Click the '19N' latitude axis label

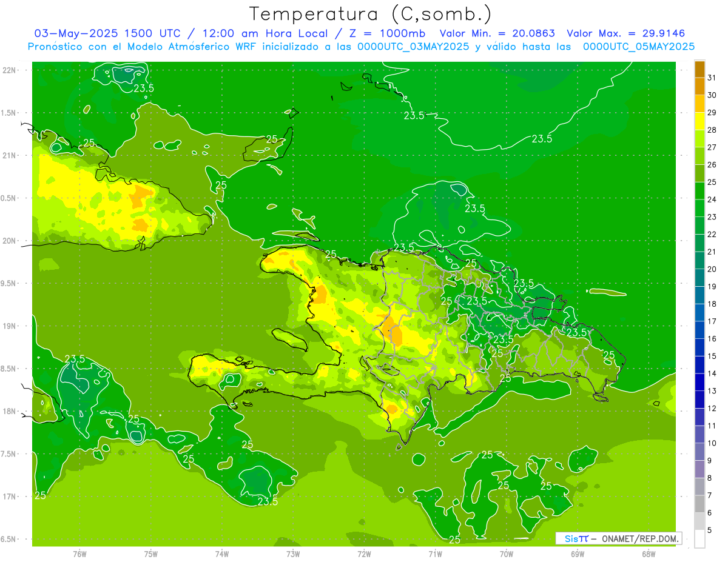(10, 326)
